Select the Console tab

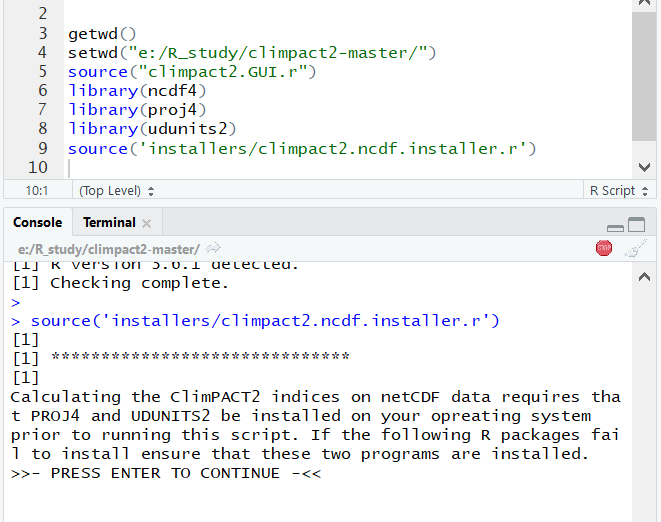(x=37, y=222)
